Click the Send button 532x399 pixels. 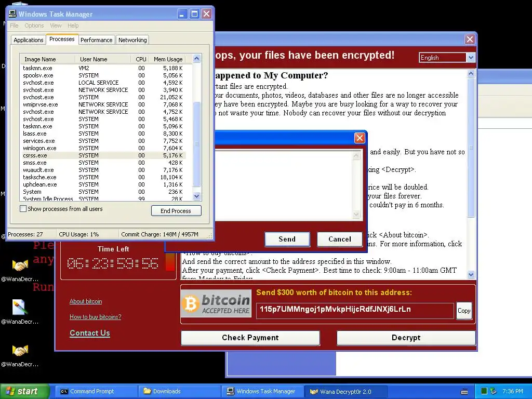click(287, 239)
